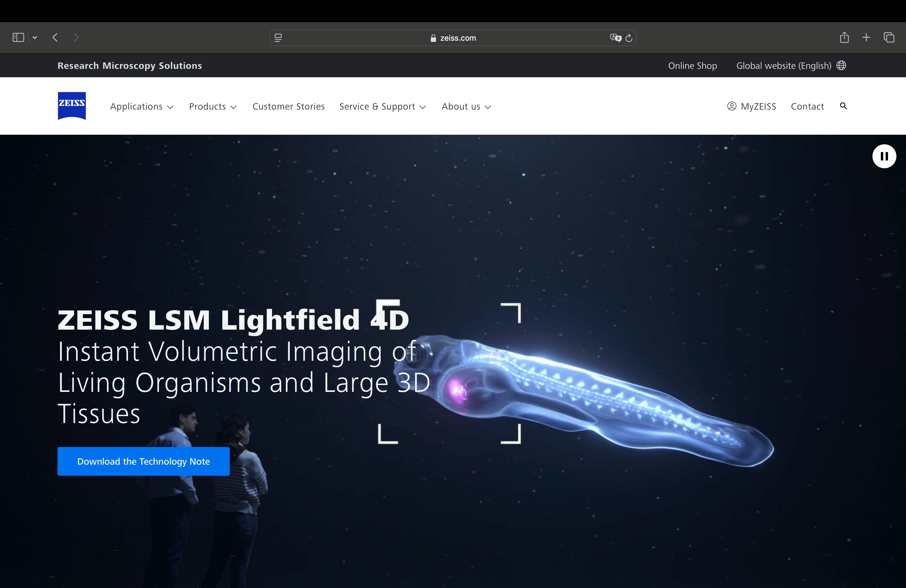The height and width of the screenshot is (588, 906).
Task: Open a new tab with plus icon
Action: [866, 37]
